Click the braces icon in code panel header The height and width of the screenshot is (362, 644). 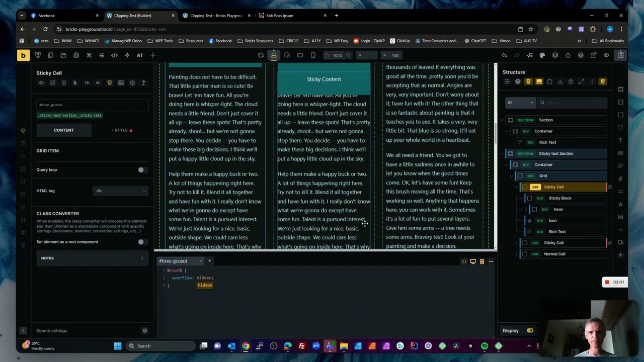coord(464,261)
